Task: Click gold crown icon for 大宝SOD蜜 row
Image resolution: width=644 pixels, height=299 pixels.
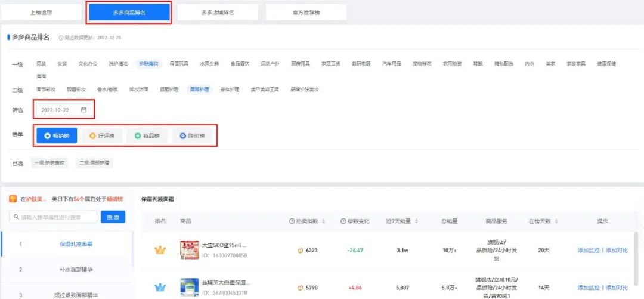Action: tap(160, 250)
